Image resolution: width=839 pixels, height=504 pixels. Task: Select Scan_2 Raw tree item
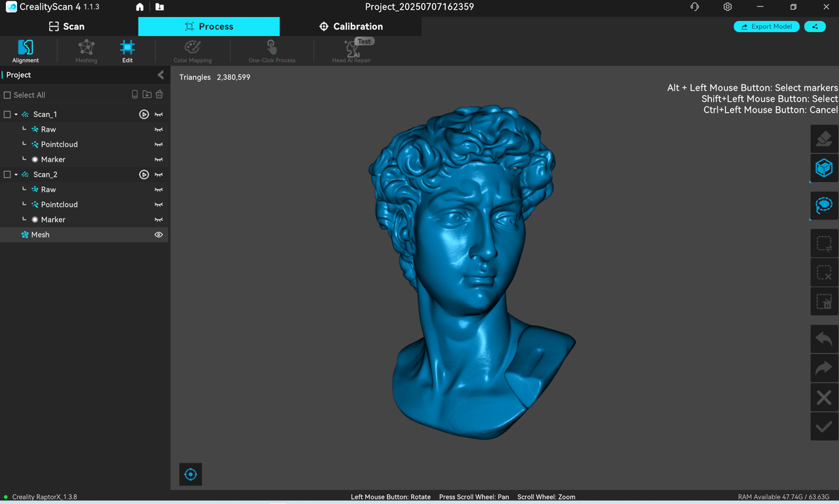pos(49,189)
